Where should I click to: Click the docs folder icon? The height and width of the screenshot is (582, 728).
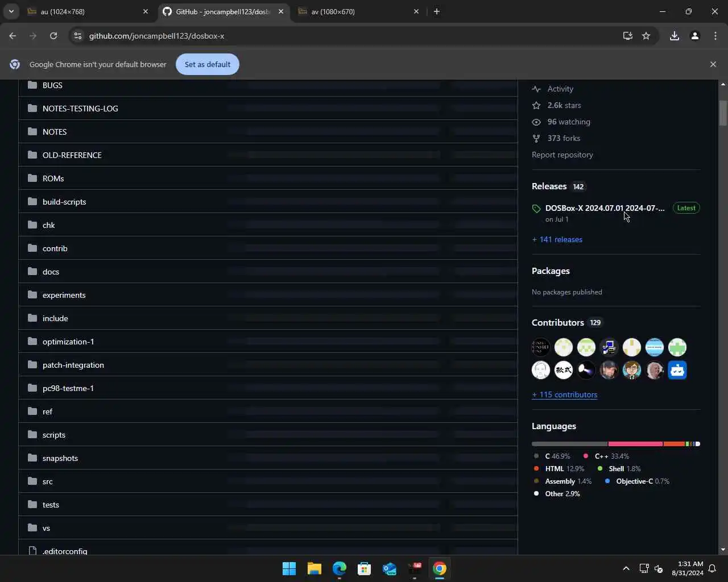click(32, 272)
